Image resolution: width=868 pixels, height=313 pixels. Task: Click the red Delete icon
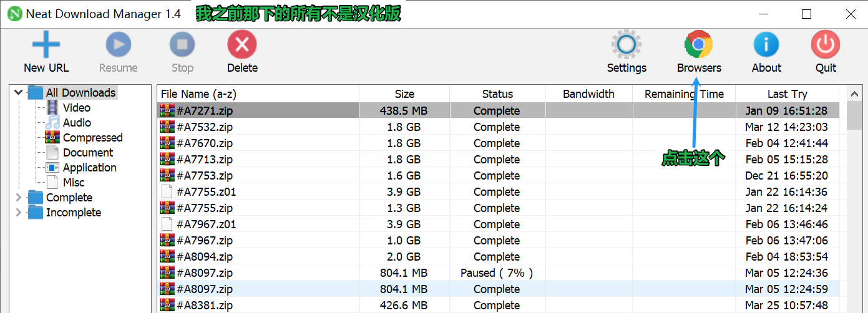[242, 45]
